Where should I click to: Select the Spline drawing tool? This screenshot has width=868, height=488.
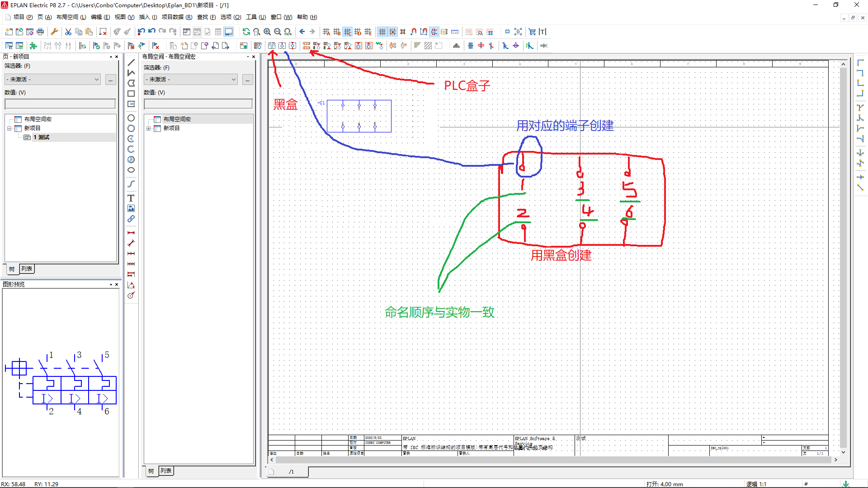[x=131, y=184]
